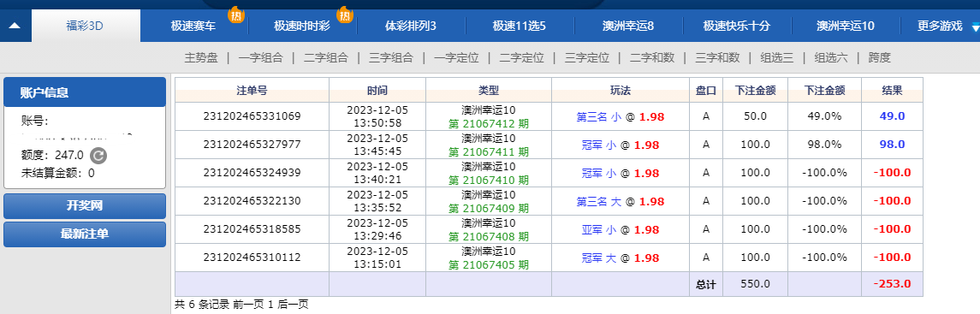The image size is (980, 314).
Task: Click period 第 21067411 期
Action: (x=489, y=151)
